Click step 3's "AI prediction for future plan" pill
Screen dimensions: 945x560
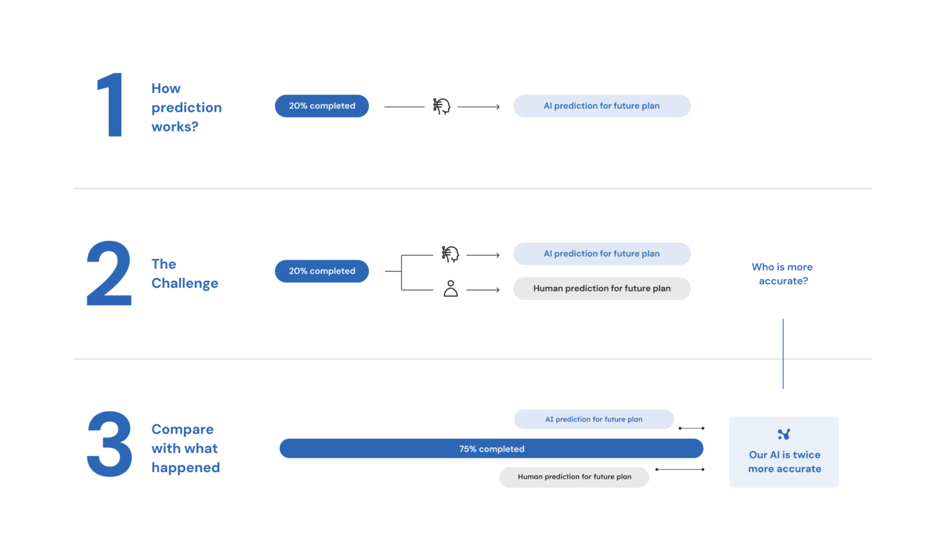click(594, 419)
